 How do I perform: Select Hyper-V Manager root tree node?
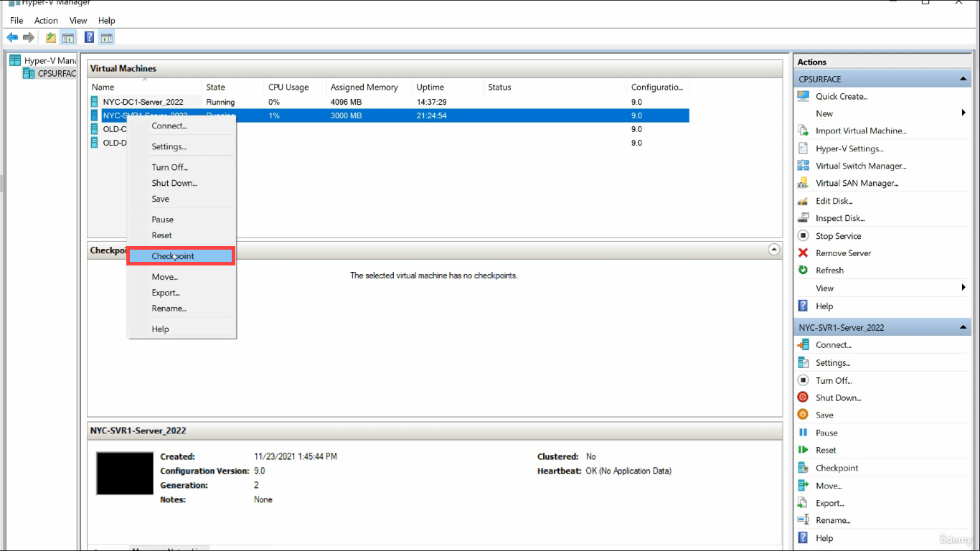43,61
